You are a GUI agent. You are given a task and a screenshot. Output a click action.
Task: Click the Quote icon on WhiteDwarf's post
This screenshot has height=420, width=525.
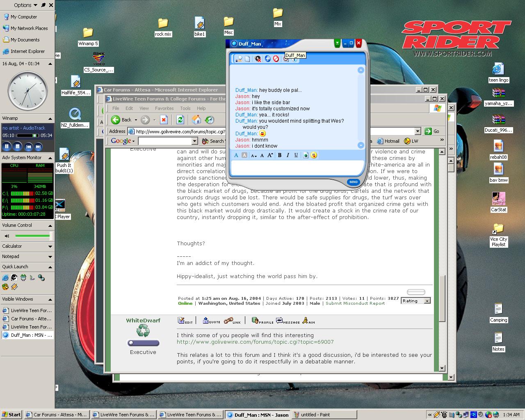coord(212,321)
